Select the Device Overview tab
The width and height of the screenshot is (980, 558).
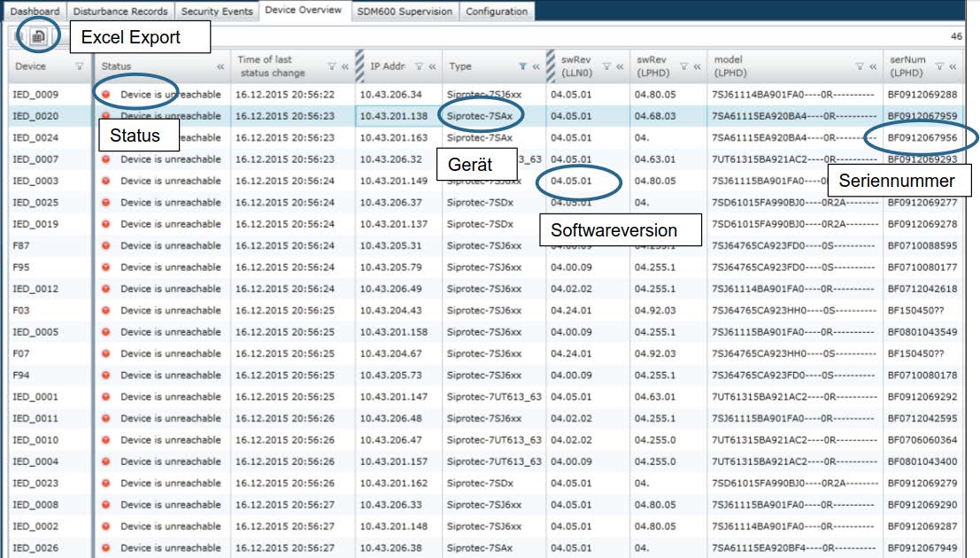tap(303, 10)
